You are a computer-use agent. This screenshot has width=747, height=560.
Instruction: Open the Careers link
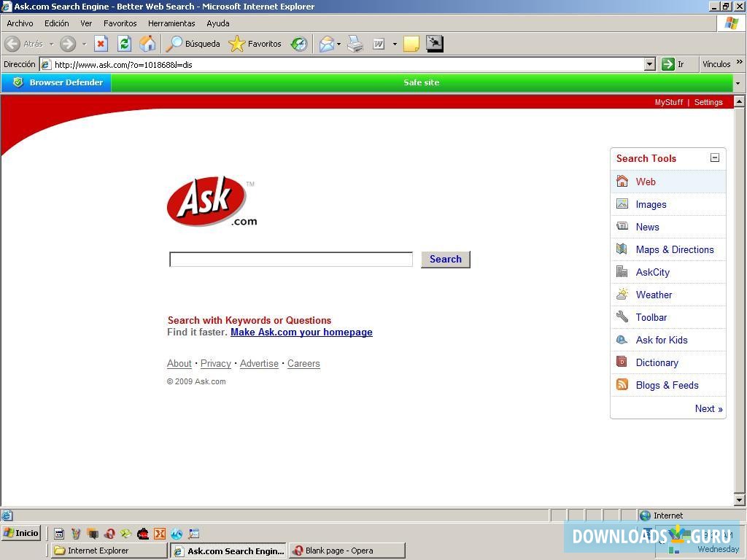point(303,363)
